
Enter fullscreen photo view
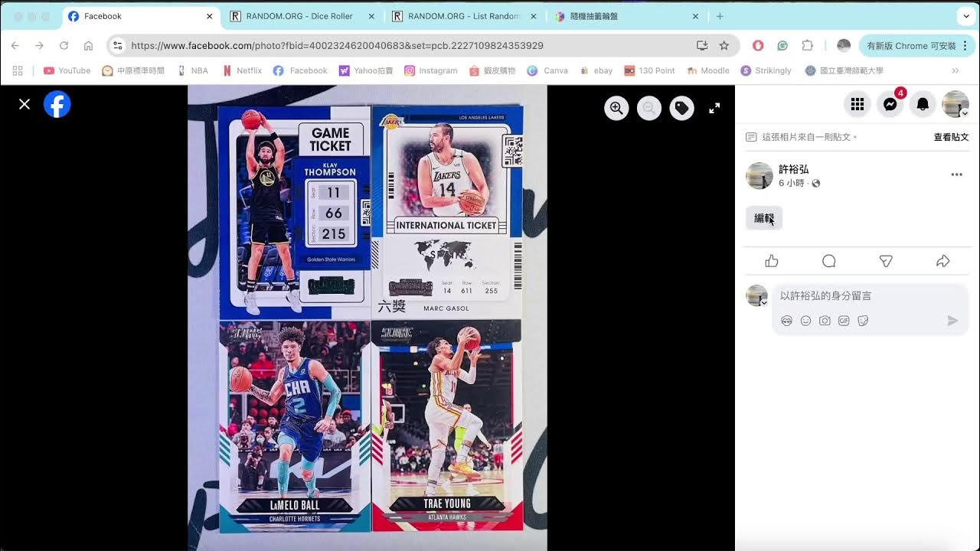(x=714, y=109)
